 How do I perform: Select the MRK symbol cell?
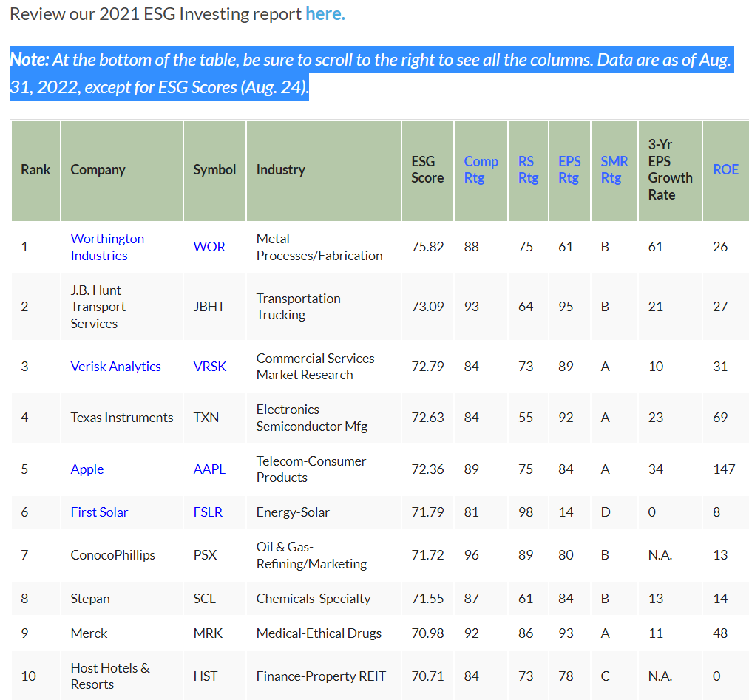[x=214, y=633]
